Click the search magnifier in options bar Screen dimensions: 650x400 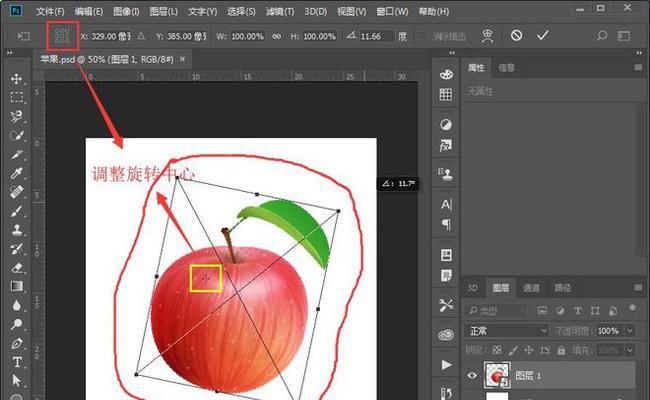pyautogui.click(x=601, y=36)
